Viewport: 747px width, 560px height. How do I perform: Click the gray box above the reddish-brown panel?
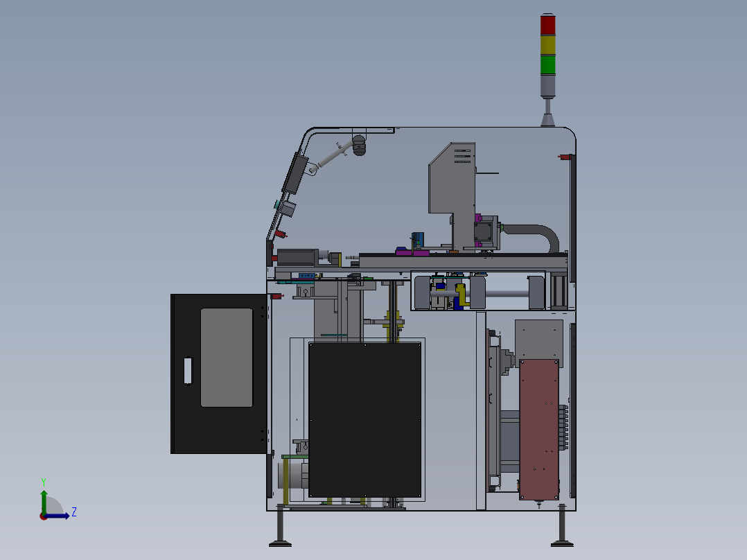[539, 340]
